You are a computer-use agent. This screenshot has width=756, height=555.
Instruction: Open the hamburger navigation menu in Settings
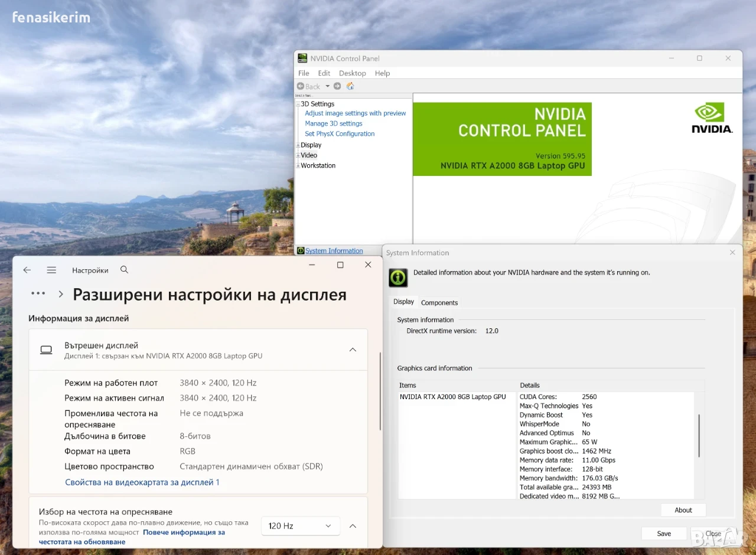coord(51,270)
